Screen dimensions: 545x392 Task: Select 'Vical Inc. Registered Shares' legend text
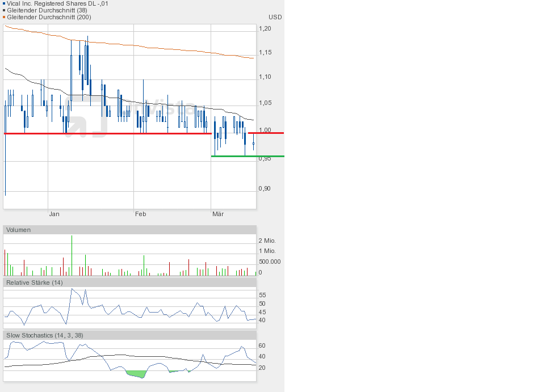point(57,3)
